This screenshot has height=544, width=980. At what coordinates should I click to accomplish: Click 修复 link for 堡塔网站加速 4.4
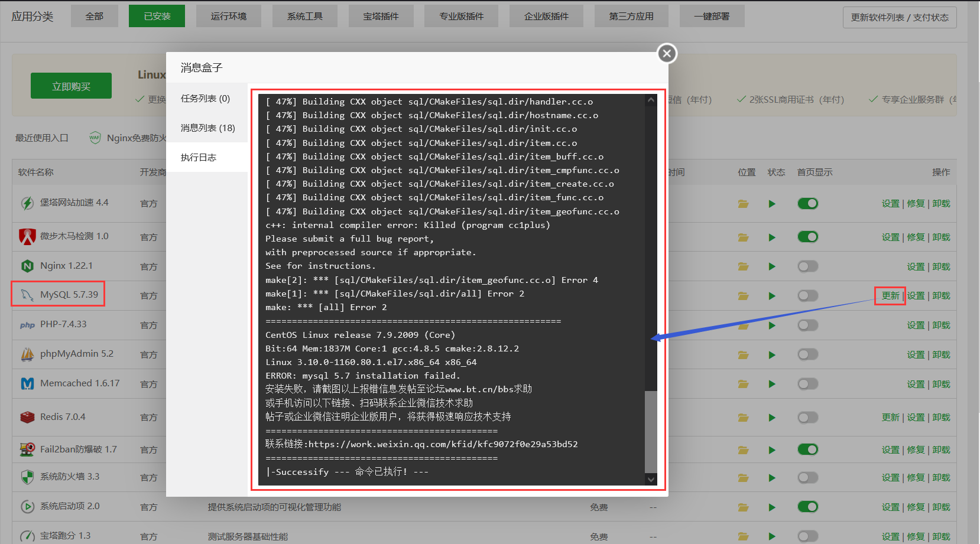tap(916, 204)
